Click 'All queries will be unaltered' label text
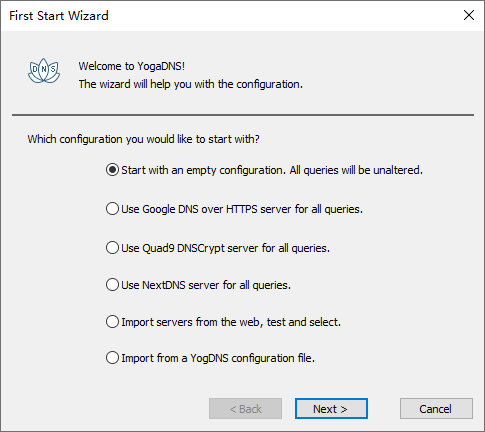 [356, 170]
